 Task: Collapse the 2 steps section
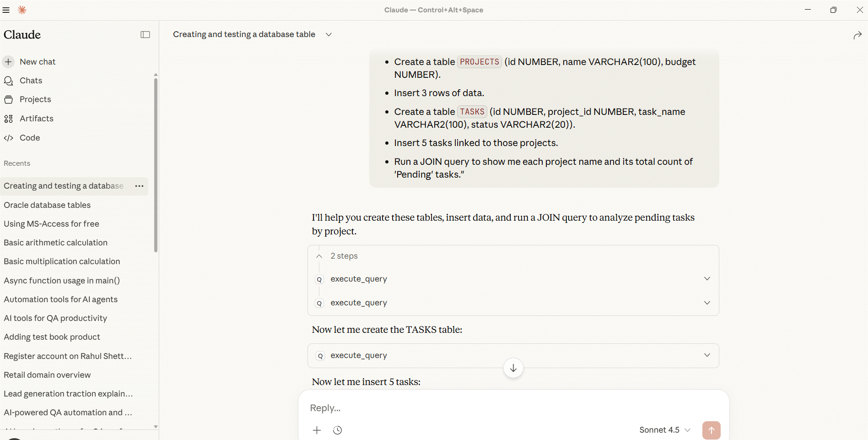click(x=319, y=256)
